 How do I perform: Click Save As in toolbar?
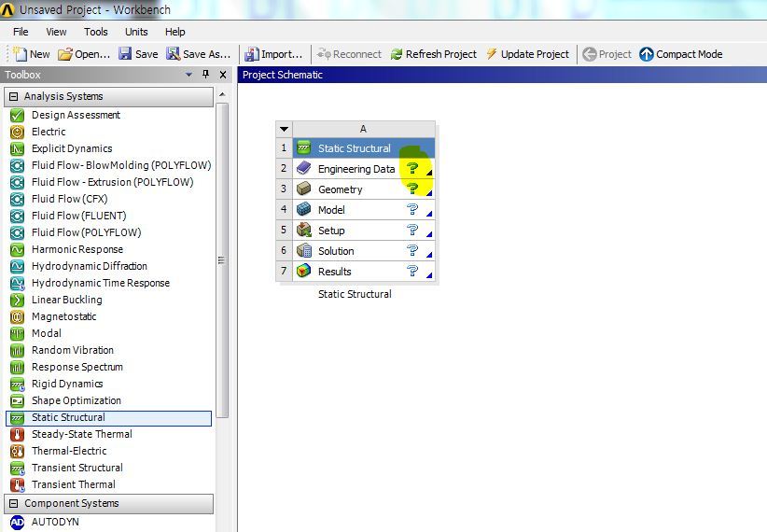coord(198,54)
